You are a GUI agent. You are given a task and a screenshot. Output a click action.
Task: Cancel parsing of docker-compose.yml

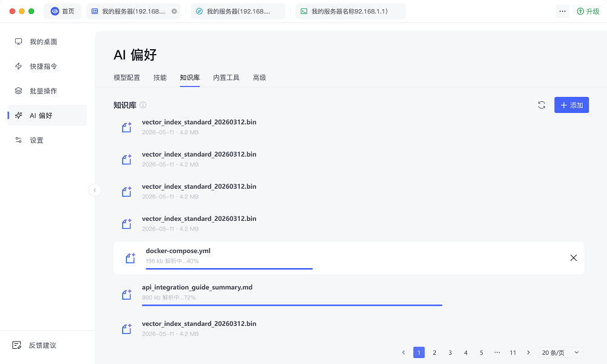tap(574, 258)
